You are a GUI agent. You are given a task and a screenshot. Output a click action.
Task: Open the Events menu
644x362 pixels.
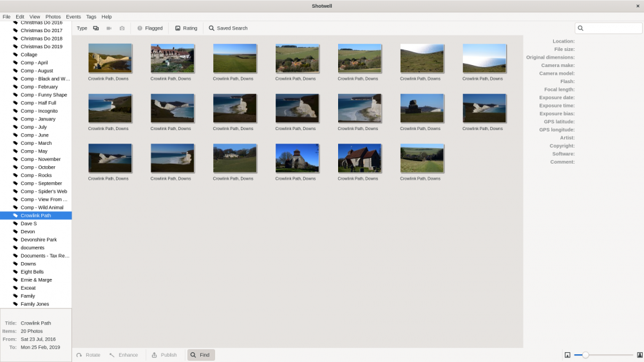[73, 17]
